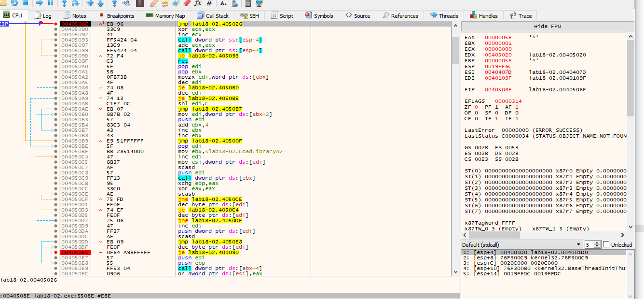644x299 pixels.
Task: Open the Trace tab
Action: pyautogui.click(x=521, y=15)
